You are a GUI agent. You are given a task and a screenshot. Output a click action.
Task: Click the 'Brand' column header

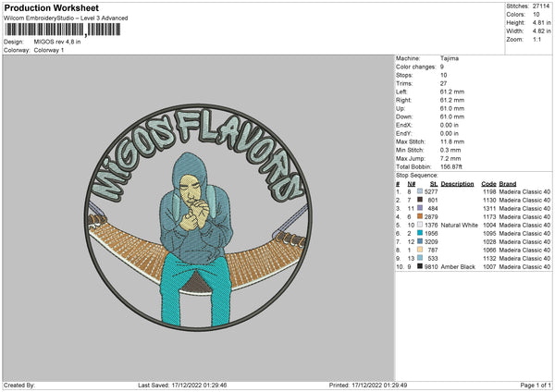[508, 184]
